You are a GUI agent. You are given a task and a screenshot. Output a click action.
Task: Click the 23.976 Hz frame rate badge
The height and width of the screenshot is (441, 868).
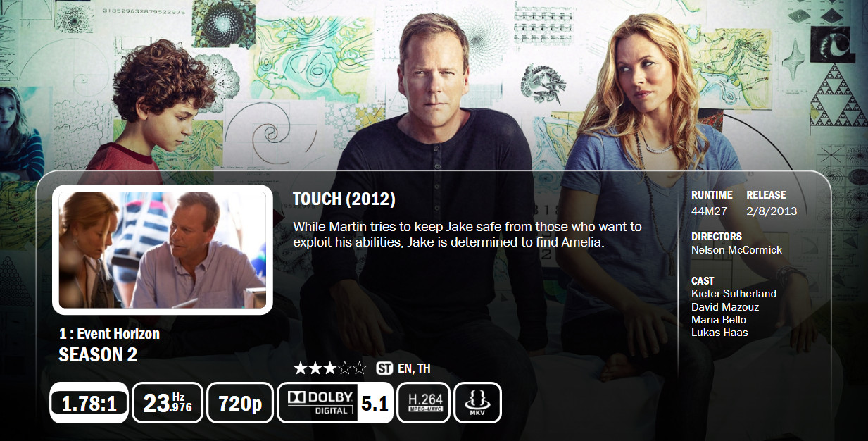[168, 403]
